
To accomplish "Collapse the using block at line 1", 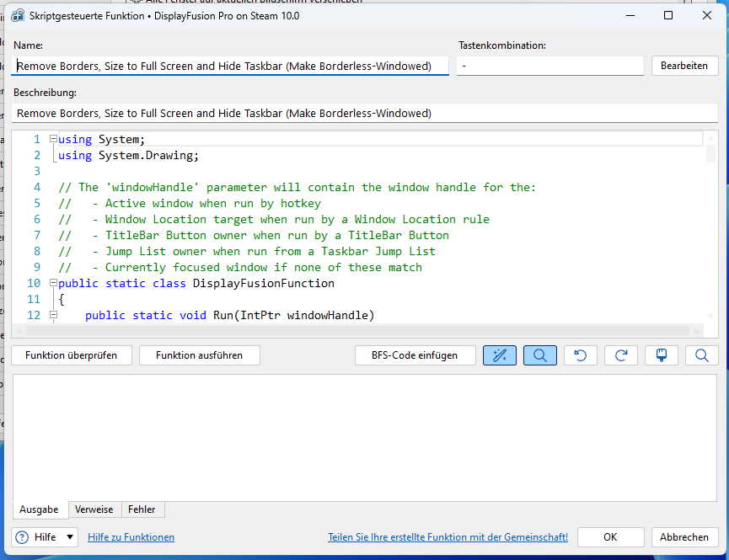I will coord(53,138).
